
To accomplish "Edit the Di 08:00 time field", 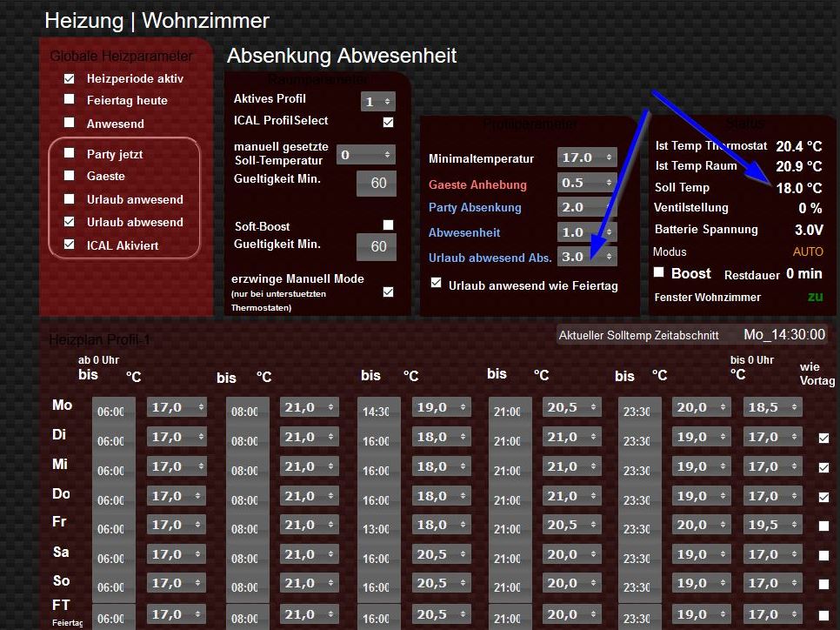I will tap(247, 441).
